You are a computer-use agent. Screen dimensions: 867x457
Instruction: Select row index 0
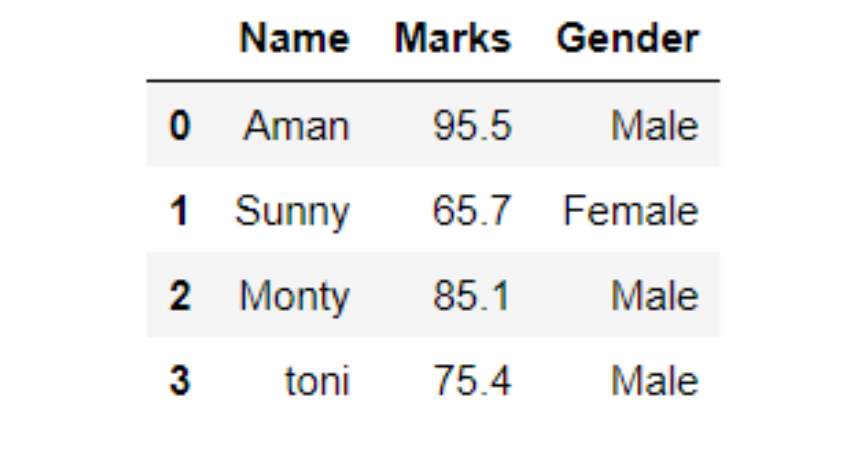tap(179, 126)
